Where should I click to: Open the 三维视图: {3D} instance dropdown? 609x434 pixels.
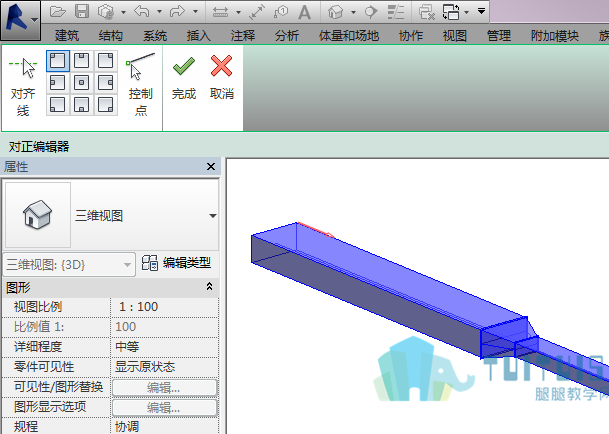pos(69,265)
